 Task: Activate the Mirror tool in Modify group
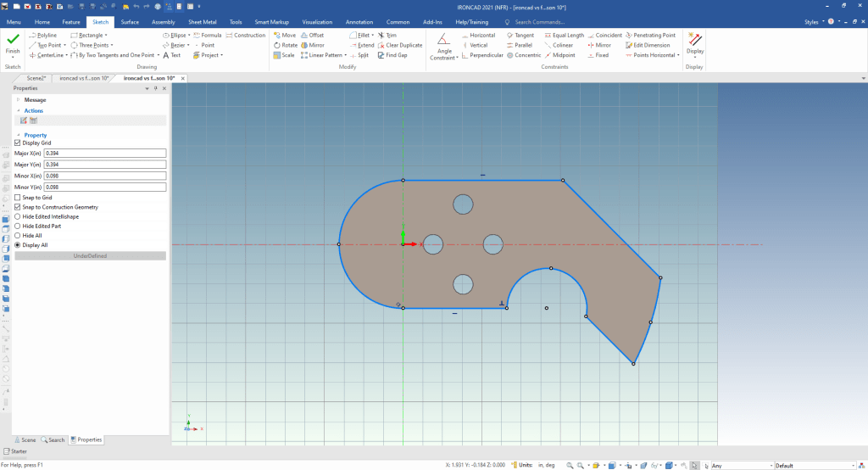click(x=315, y=45)
